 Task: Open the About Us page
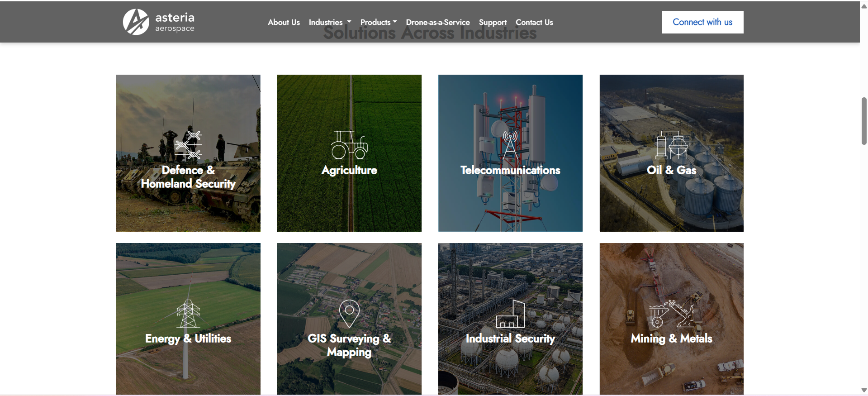284,22
